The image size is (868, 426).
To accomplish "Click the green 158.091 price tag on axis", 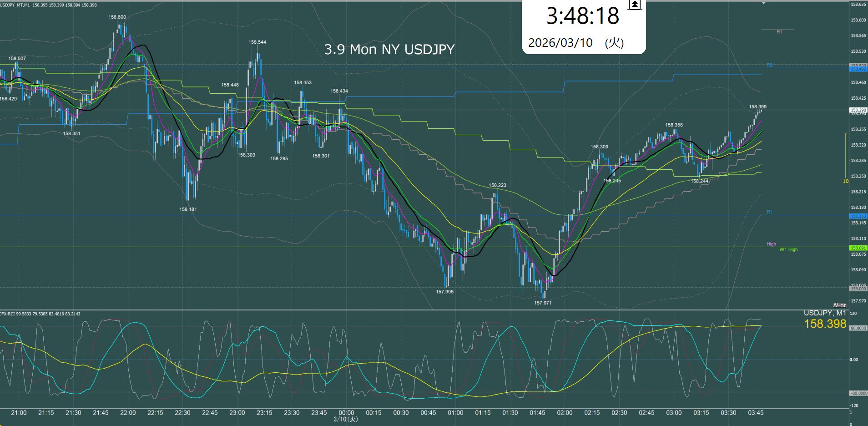I will 858,248.
